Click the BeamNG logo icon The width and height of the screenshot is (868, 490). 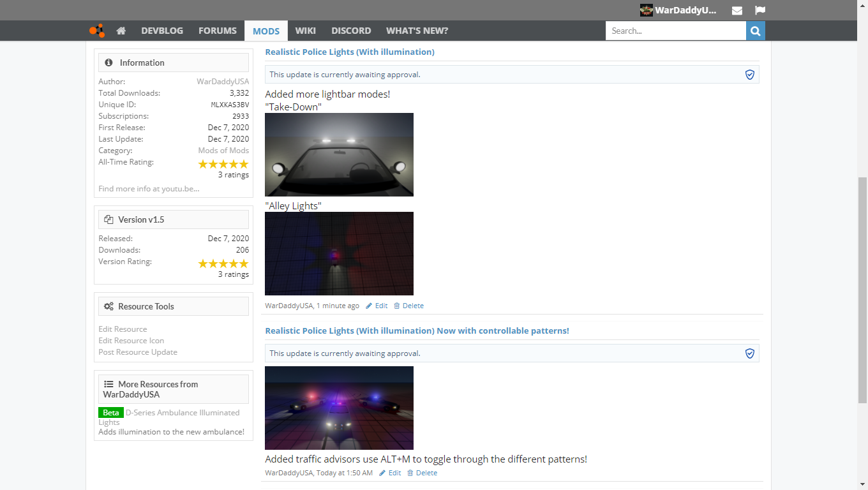pyautogui.click(x=96, y=31)
